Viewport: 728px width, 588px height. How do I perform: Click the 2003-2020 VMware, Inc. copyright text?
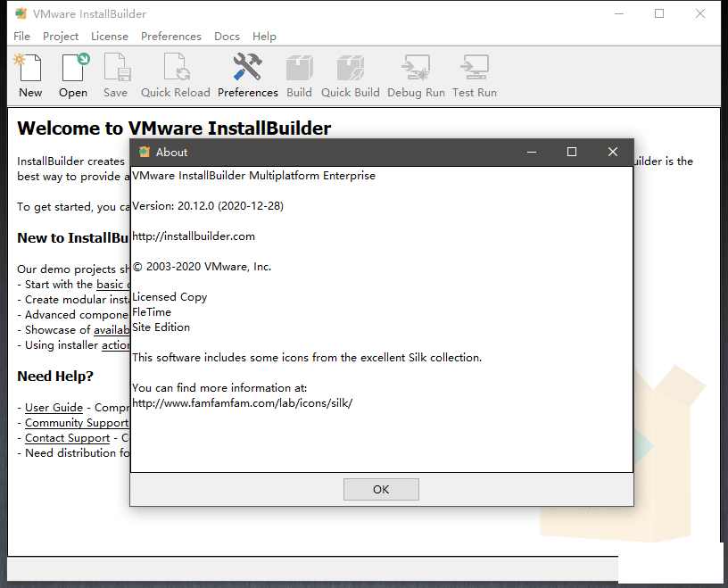pyautogui.click(x=202, y=267)
